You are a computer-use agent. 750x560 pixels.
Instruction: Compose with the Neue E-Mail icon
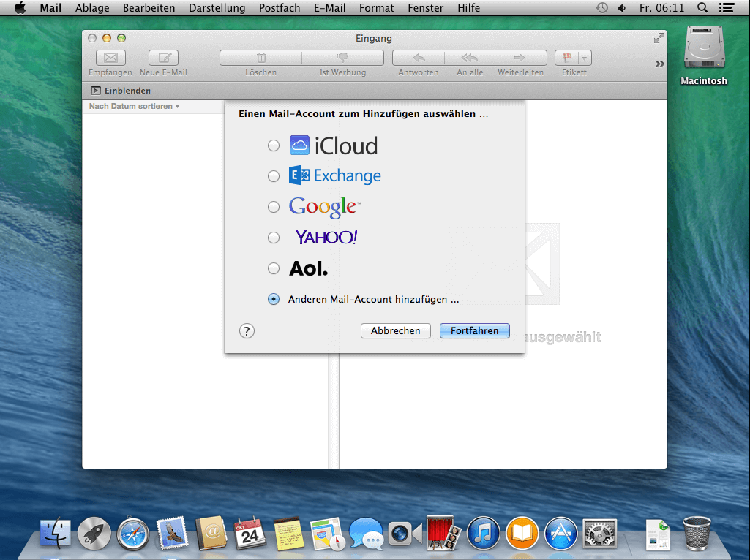(x=164, y=58)
